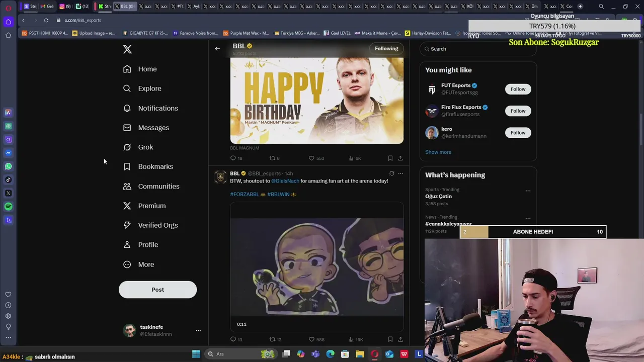
Task: View stats of the birthday post, 6K views
Action: [x=355, y=158]
